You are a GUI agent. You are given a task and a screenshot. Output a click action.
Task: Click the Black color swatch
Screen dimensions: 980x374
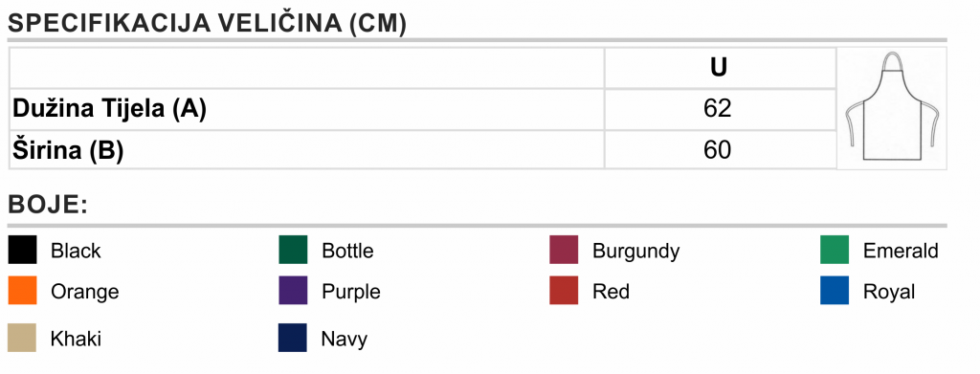(23, 250)
